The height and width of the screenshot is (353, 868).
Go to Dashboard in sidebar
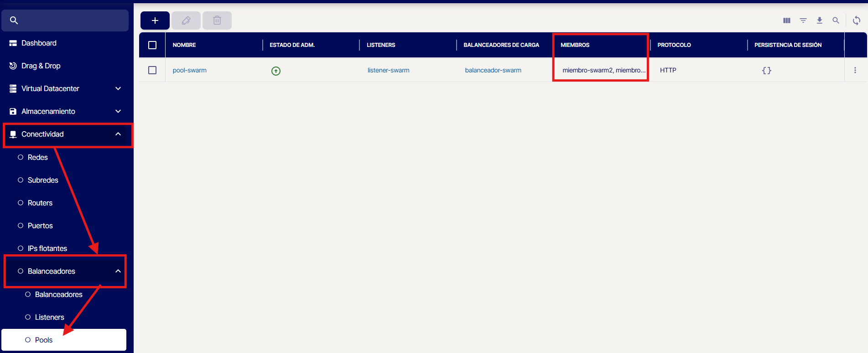click(39, 43)
